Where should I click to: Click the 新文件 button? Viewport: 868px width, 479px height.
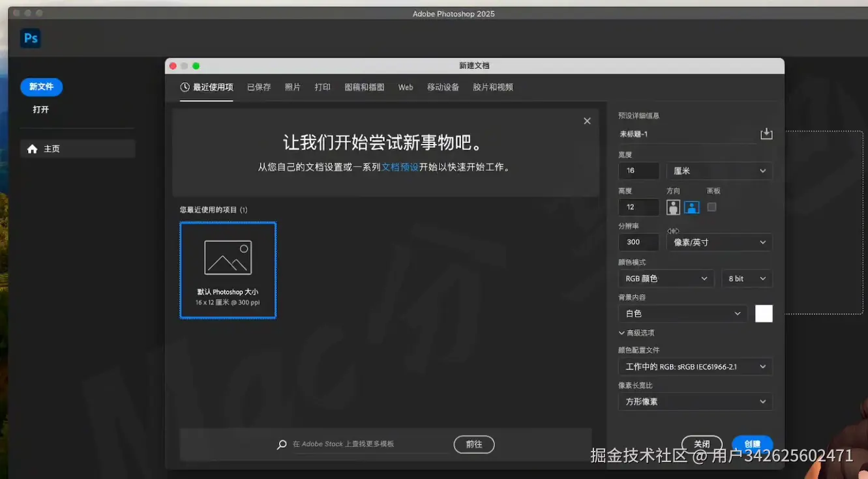41,87
